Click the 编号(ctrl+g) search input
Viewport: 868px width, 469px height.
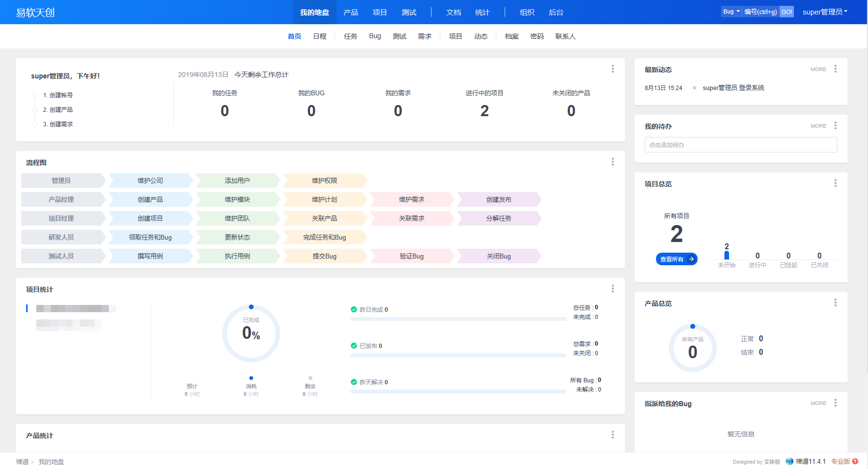(x=761, y=12)
